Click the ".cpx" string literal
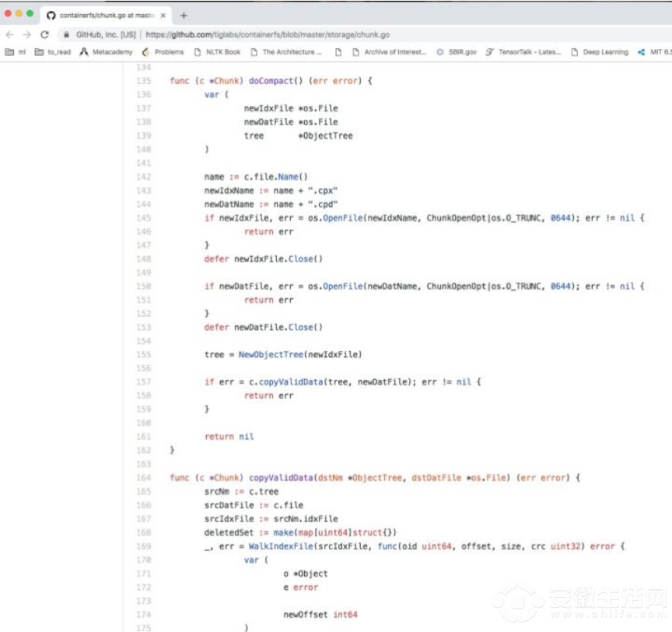 pos(322,191)
